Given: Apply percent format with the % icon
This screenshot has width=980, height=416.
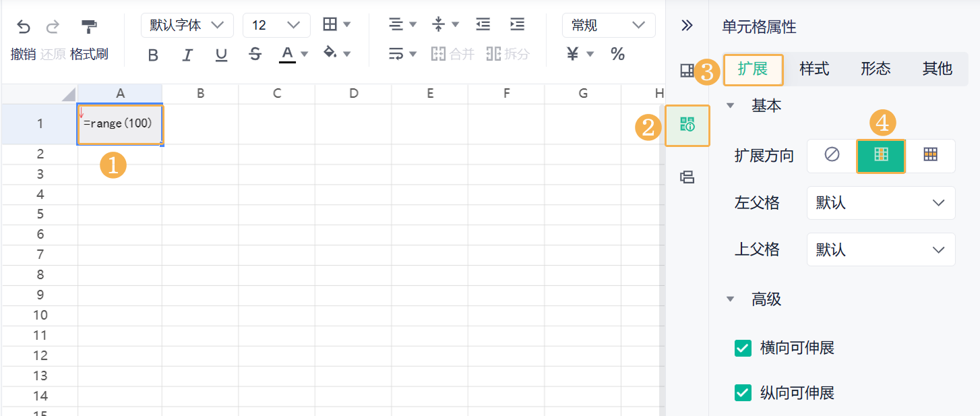Looking at the screenshot, I should 617,55.
